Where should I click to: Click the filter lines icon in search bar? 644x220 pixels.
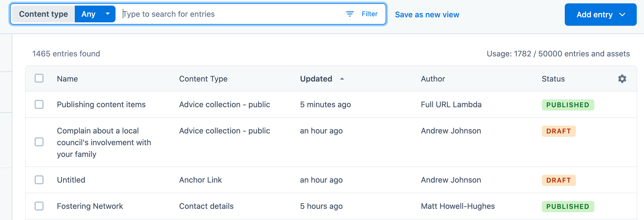tap(350, 14)
